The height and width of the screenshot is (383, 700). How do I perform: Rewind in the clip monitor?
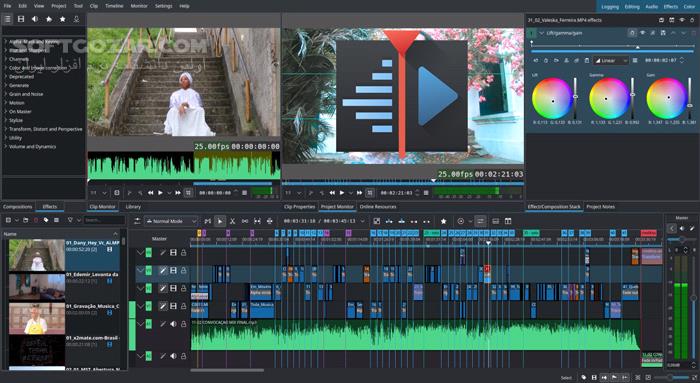point(150,193)
